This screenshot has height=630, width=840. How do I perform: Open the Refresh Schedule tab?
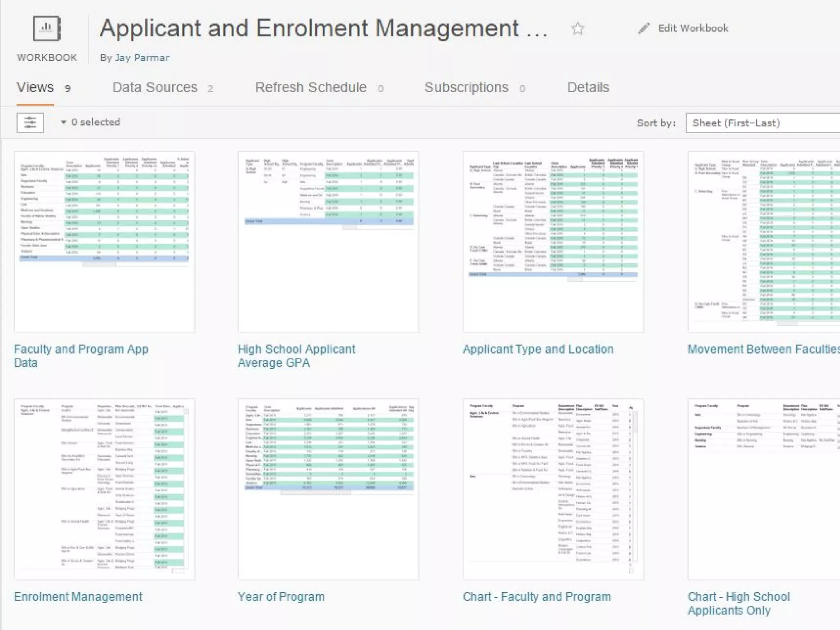click(x=311, y=88)
